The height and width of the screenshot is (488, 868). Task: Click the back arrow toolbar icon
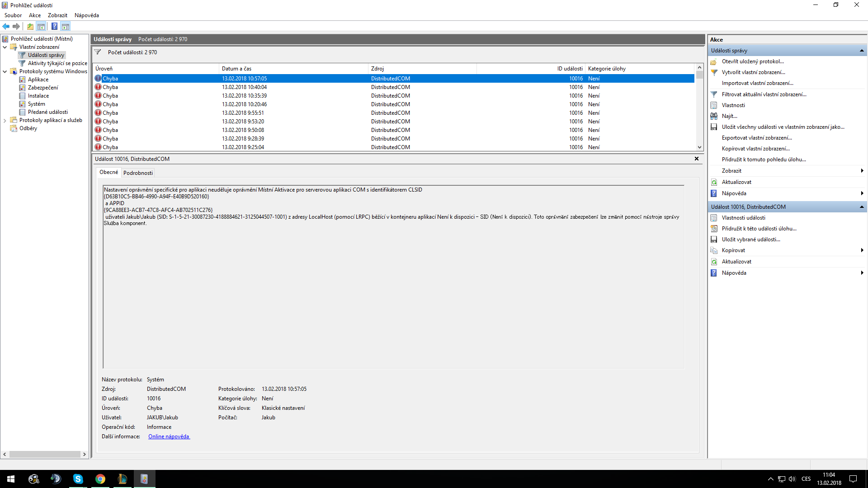pyautogui.click(x=6, y=26)
